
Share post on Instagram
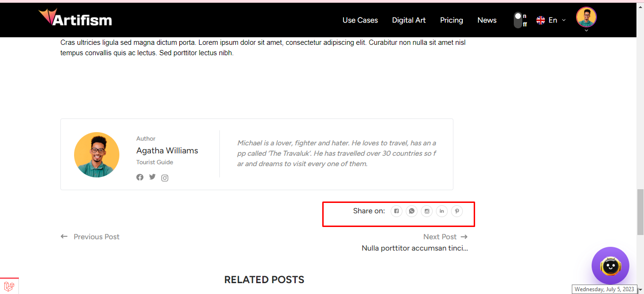click(427, 211)
